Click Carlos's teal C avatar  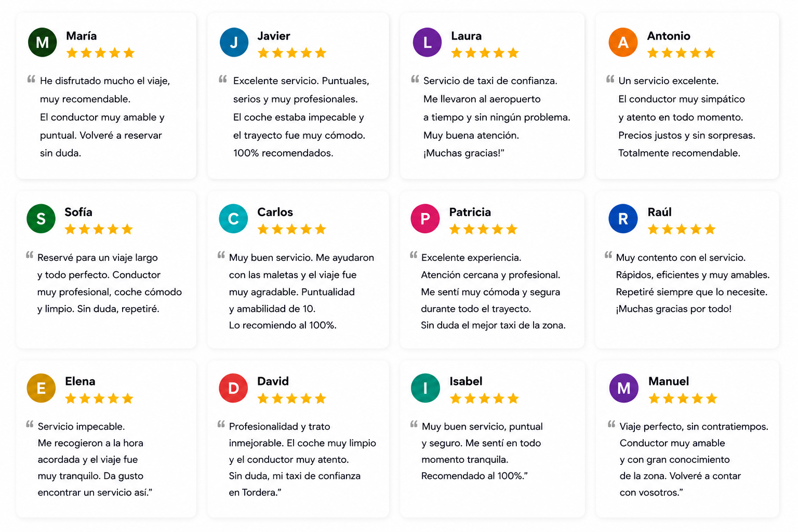[x=233, y=219]
